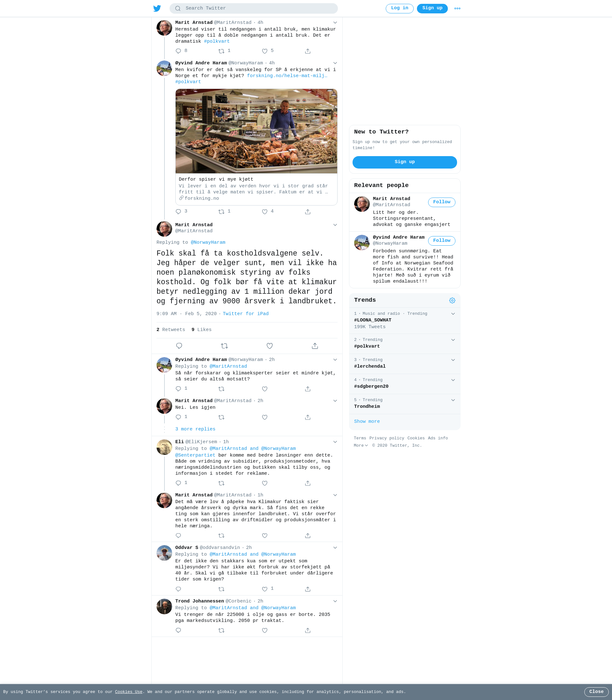This screenshot has width=612, height=700.
Task: Share the main tweet via share icon
Action: [315, 346]
